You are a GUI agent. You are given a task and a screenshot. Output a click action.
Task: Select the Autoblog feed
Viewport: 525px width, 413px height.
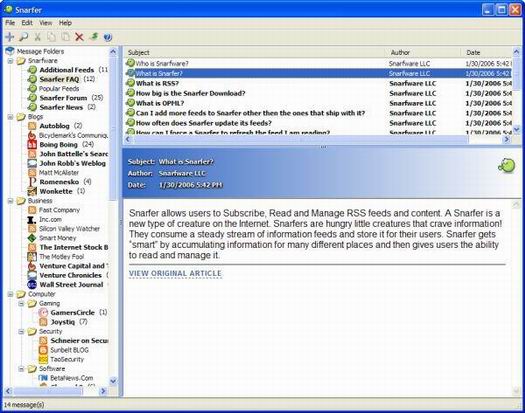pyautogui.click(x=55, y=126)
